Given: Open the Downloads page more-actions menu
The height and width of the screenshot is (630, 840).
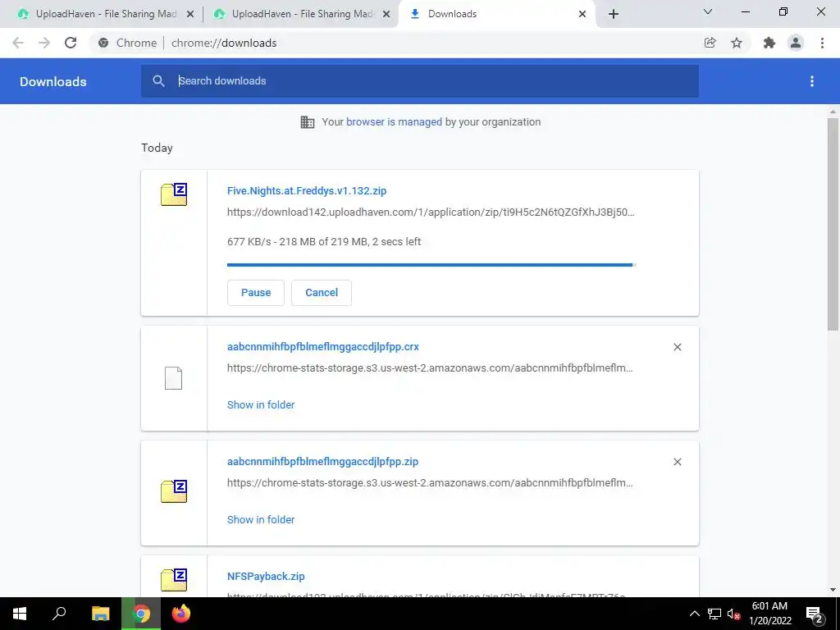Looking at the screenshot, I should [x=812, y=81].
